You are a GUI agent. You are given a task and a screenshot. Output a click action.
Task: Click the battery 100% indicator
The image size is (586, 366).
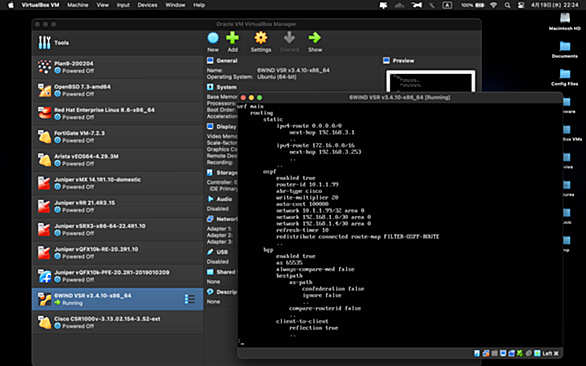point(472,5)
